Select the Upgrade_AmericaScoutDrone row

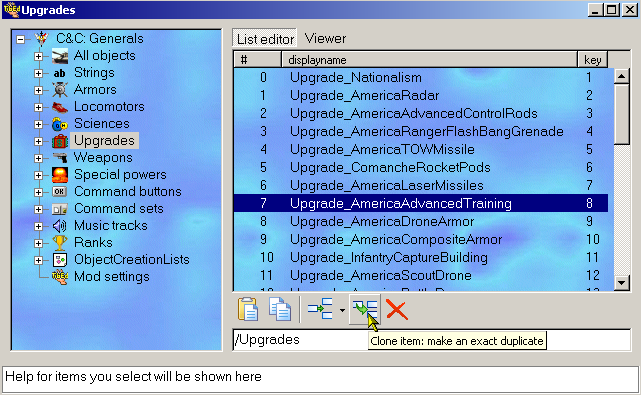click(421, 275)
